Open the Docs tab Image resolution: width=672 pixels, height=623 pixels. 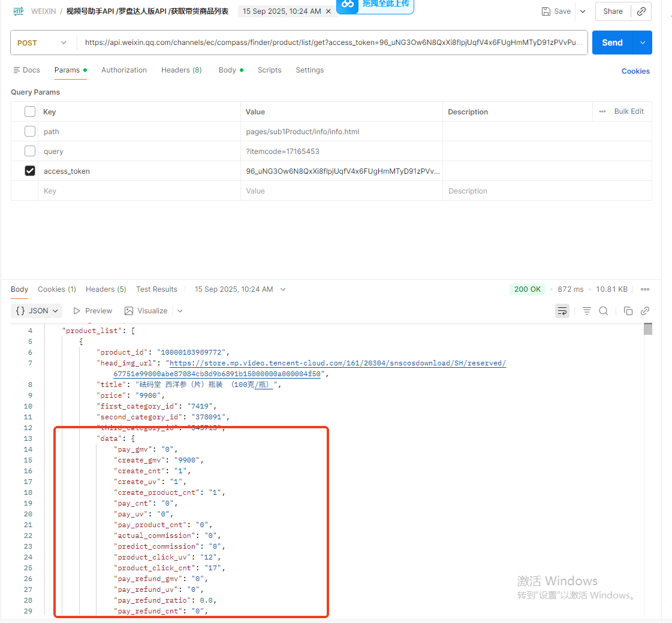[x=26, y=70]
